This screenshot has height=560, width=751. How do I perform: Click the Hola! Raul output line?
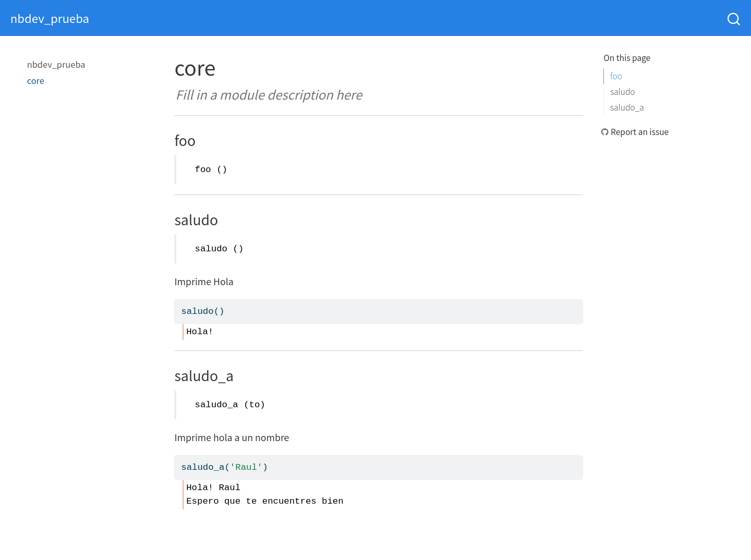(213, 488)
